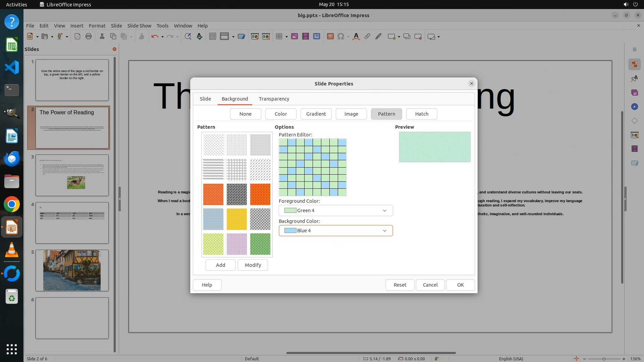
Task: Click the Insert Special Character omega icon
Action: coord(341,37)
